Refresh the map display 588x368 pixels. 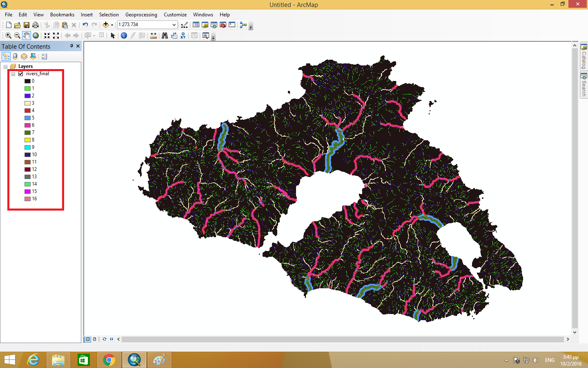[105, 339]
